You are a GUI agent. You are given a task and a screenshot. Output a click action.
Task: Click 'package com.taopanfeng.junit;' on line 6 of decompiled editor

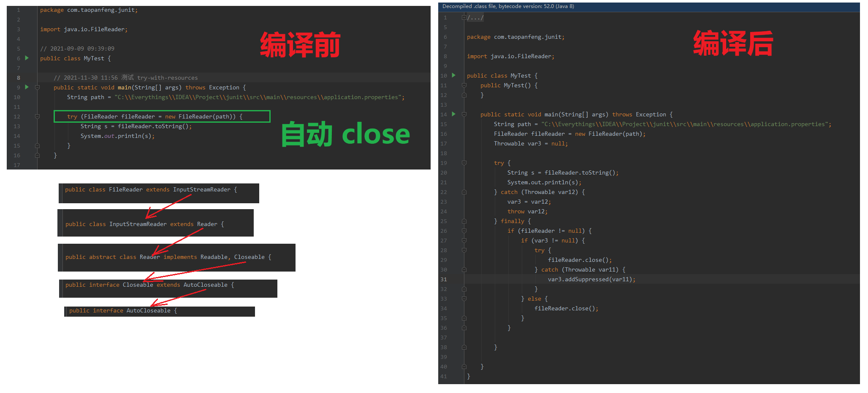pyautogui.click(x=515, y=37)
